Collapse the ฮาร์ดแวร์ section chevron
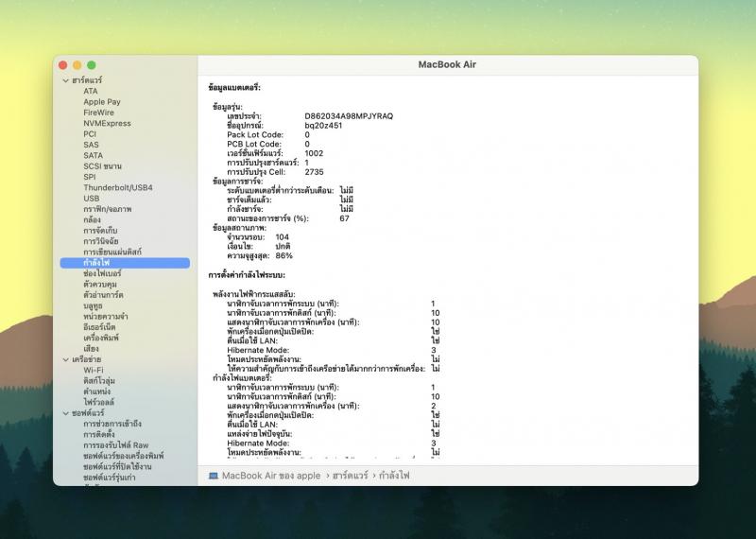Screen dimensions: 756x539 [x=66, y=80]
